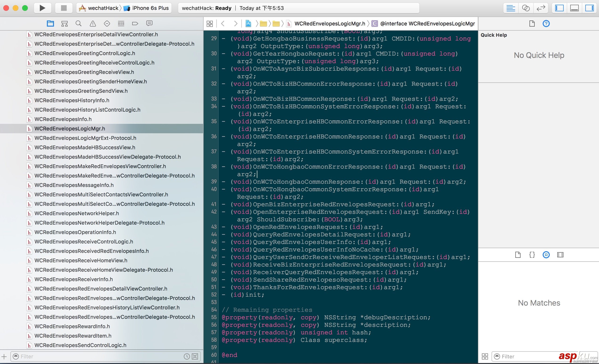Select WCRedEnvelopesNetworkHelper.h file

click(77, 214)
